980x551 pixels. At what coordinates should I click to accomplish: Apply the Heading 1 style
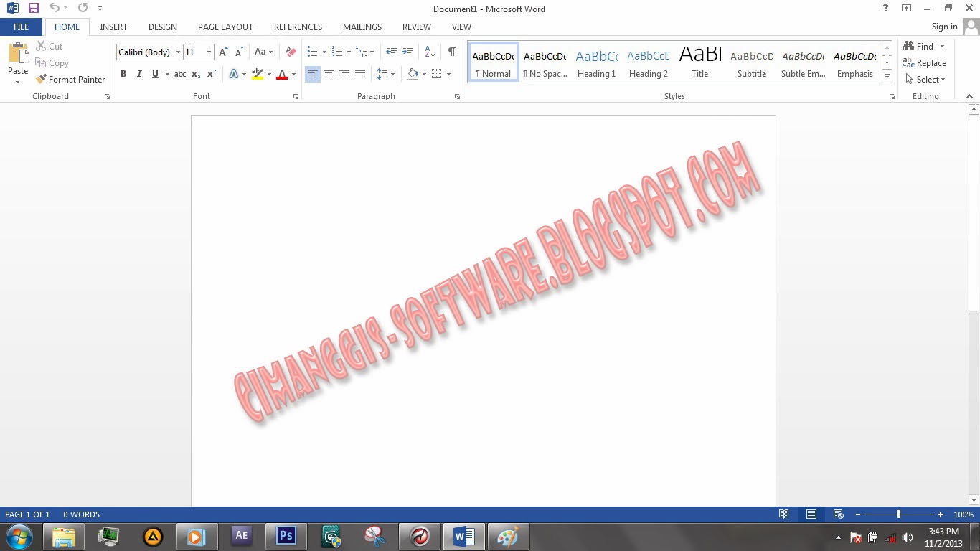click(x=596, y=62)
